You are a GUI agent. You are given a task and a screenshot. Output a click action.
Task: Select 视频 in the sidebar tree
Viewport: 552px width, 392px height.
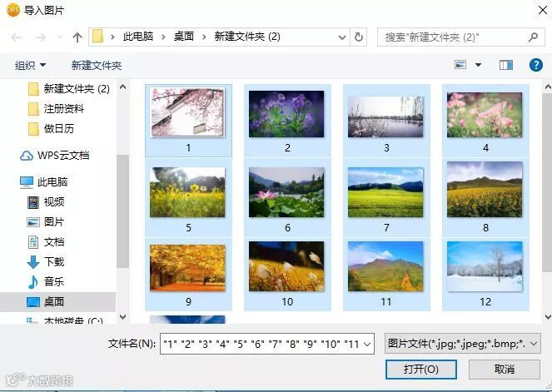click(54, 202)
